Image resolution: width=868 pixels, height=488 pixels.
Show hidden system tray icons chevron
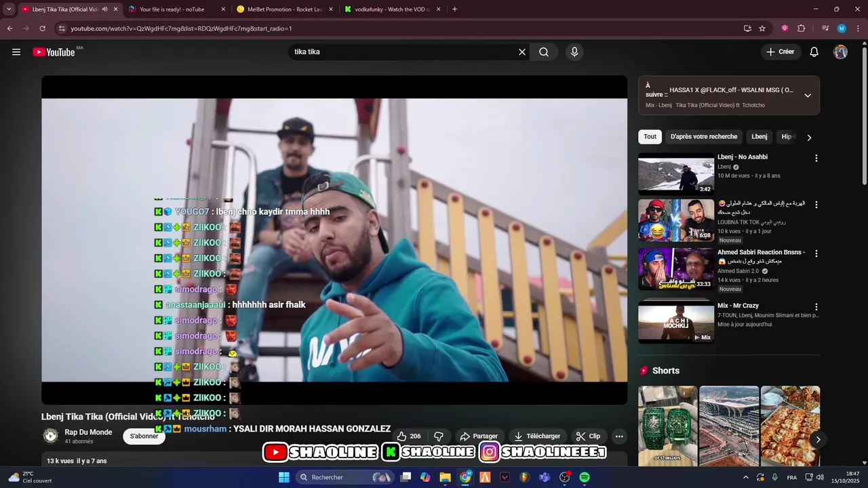pos(745,477)
